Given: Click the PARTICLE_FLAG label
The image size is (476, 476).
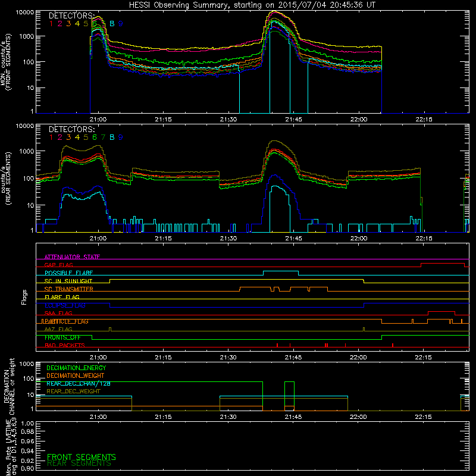Looking at the screenshot, I should click(x=67, y=321).
